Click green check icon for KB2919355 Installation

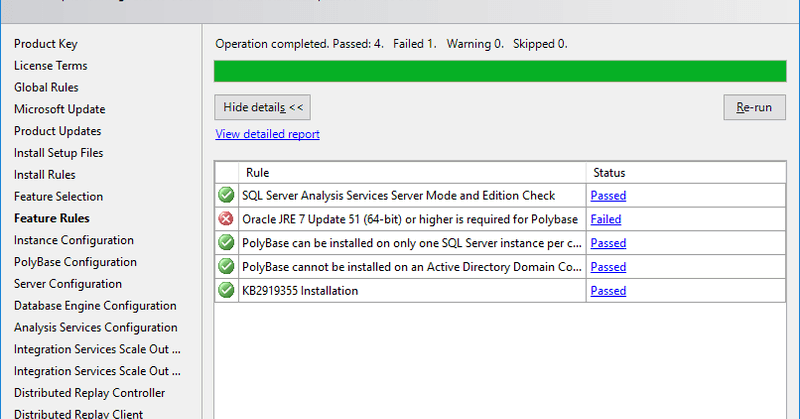226,290
